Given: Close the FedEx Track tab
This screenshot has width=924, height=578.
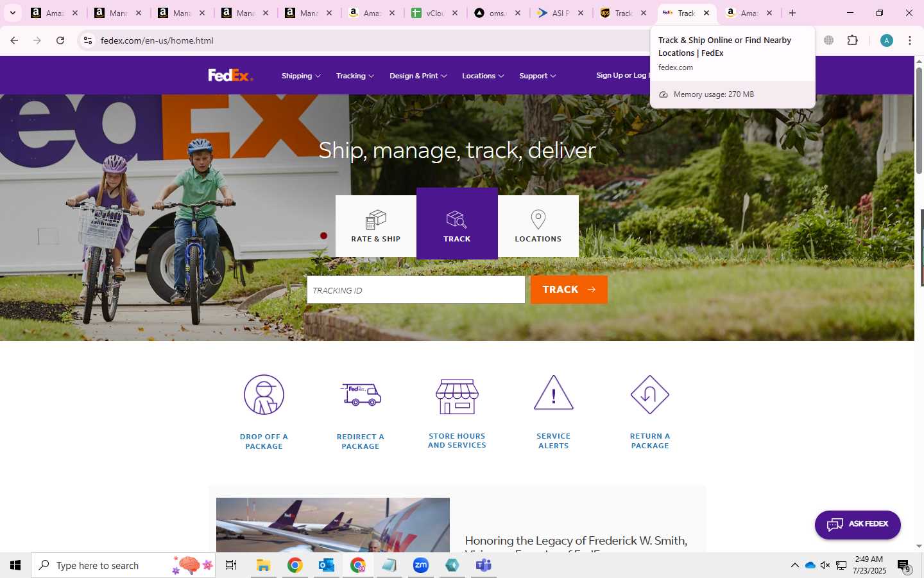Looking at the screenshot, I should (706, 13).
